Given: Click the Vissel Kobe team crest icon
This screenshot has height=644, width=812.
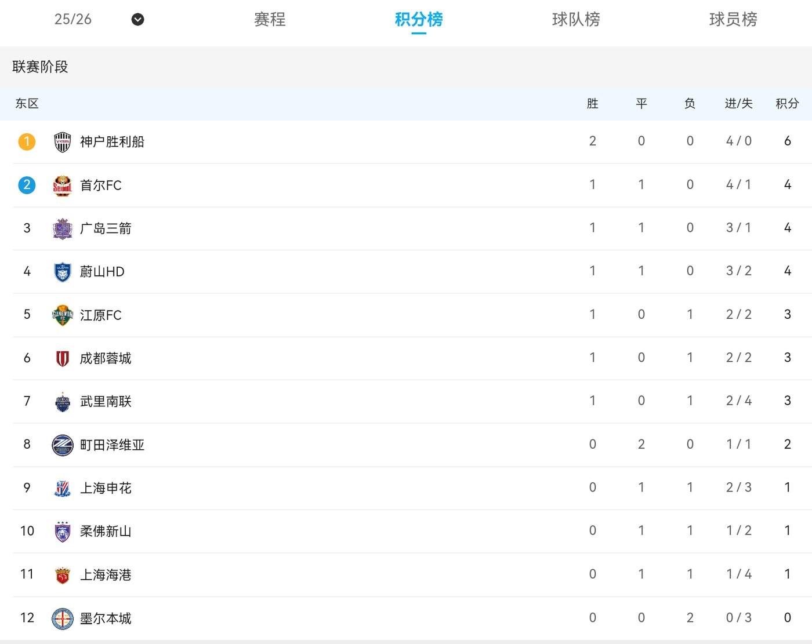Looking at the screenshot, I should pyautogui.click(x=62, y=142).
